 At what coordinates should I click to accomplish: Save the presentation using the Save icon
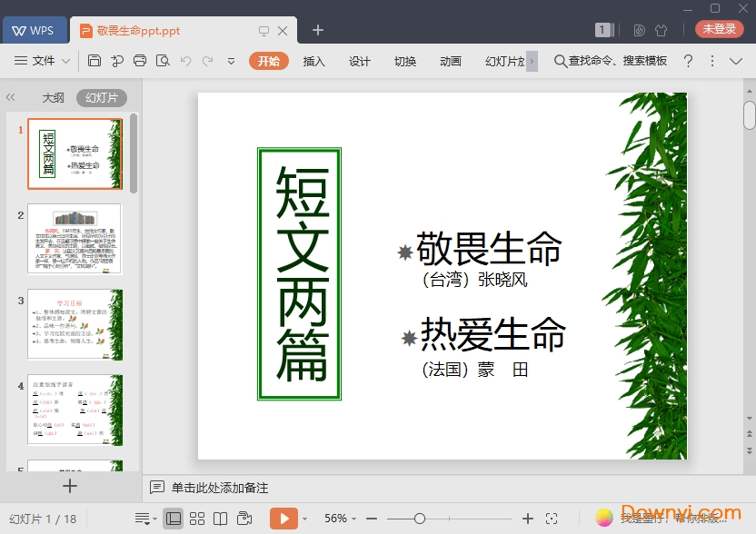95,61
